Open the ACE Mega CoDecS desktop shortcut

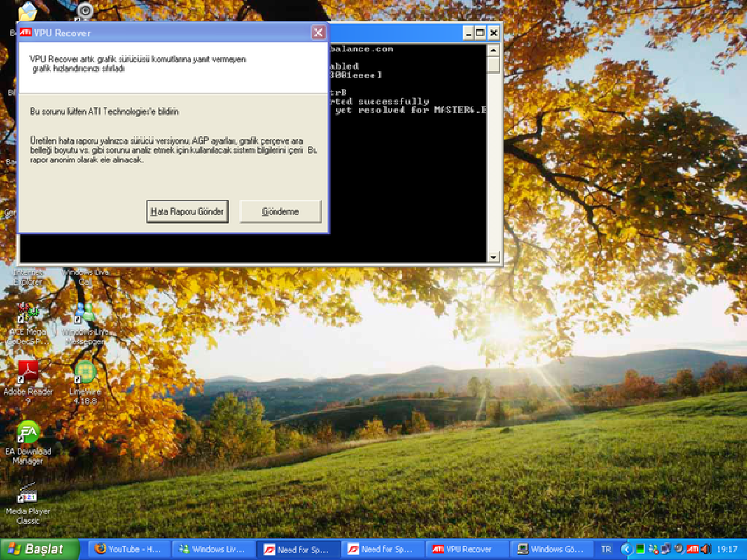click(x=28, y=324)
